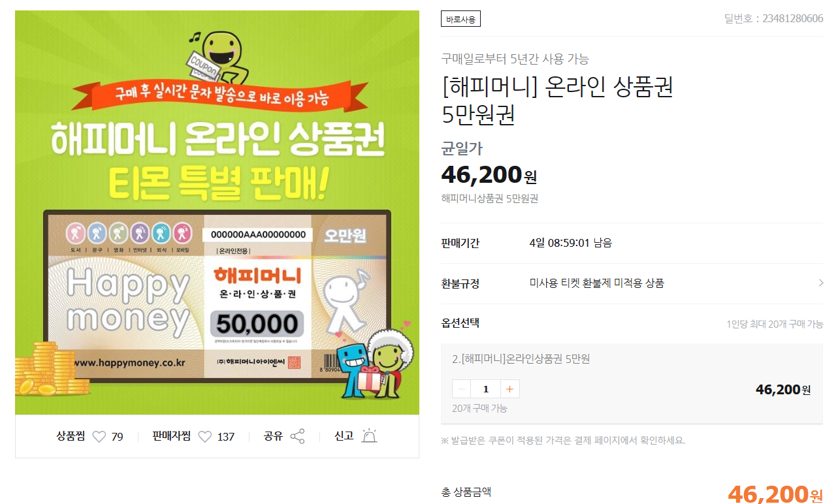The image size is (840, 504).
Task: Expand the 환불규정 chevron arrow
Action: [820, 283]
